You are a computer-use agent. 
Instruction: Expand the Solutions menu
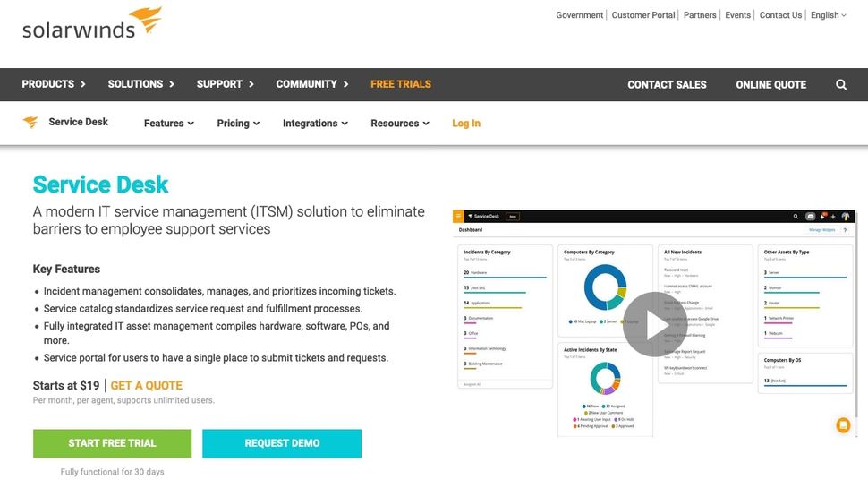[141, 84]
